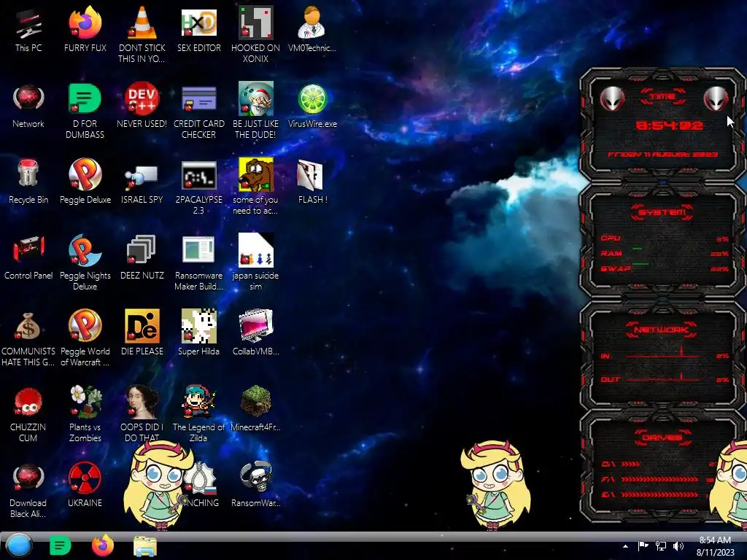The width and height of the screenshot is (747, 560).
Task: Click the DRIVES header in widget
Action: click(x=662, y=437)
